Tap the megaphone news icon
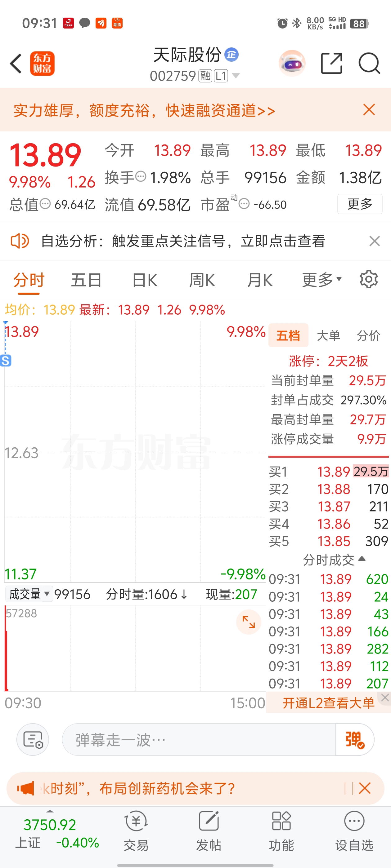 (x=26, y=788)
